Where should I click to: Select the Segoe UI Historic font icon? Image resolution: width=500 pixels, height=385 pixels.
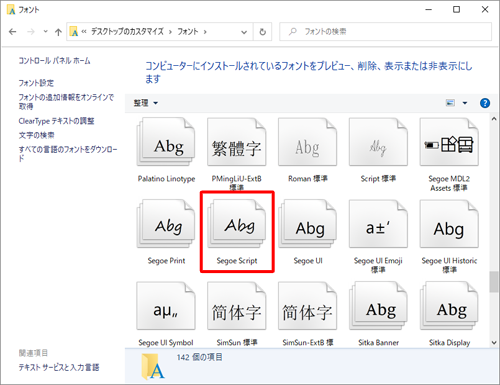pyautogui.click(x=449, y=224)
